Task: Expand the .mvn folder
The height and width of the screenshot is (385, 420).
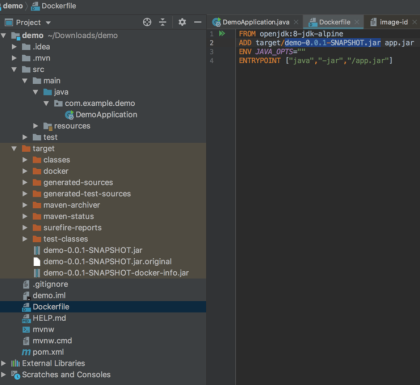Action: coord(14,58)
